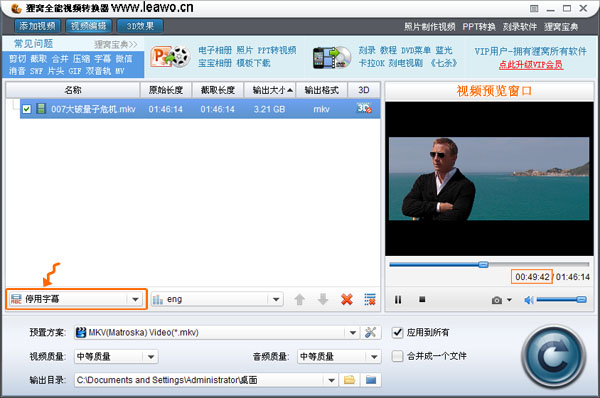Open the snapshot options arrow
The height and width of the screenshot is (398, 600).
[x=509, y=300]
